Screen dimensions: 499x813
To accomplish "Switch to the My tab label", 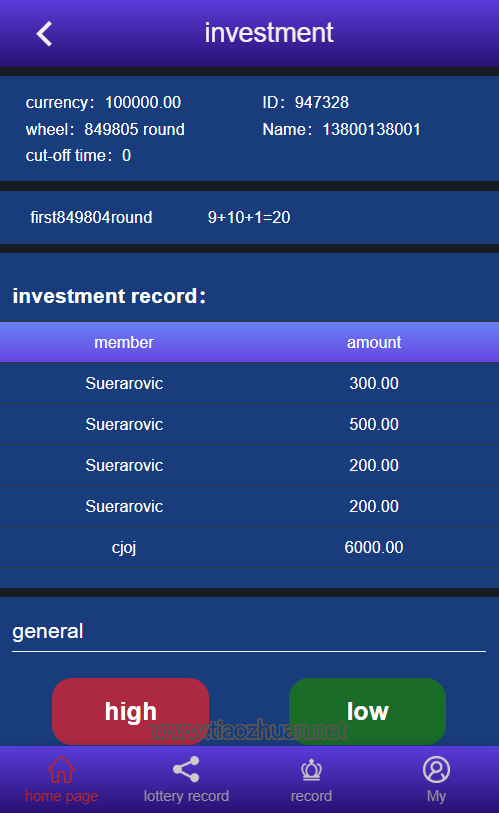I will coord(436,796).
